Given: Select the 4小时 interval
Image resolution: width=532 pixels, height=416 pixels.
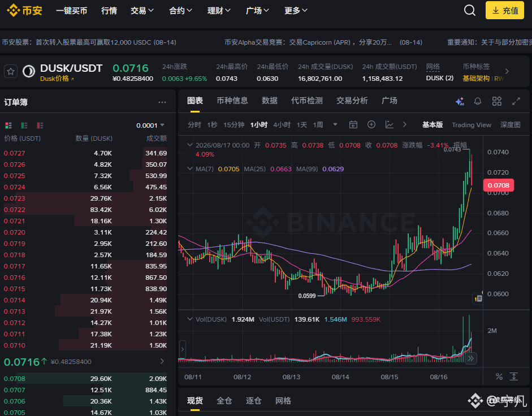Looking at the screenshot, I should point(282,125).
